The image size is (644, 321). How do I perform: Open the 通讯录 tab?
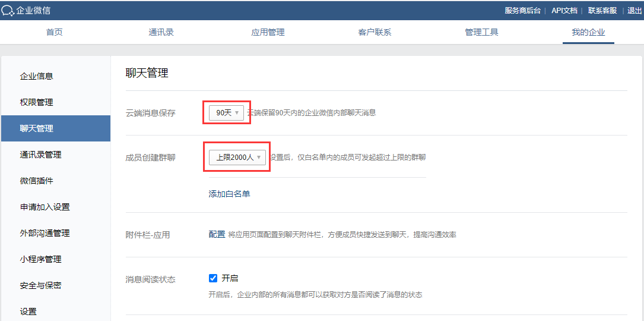pos(161,32)
